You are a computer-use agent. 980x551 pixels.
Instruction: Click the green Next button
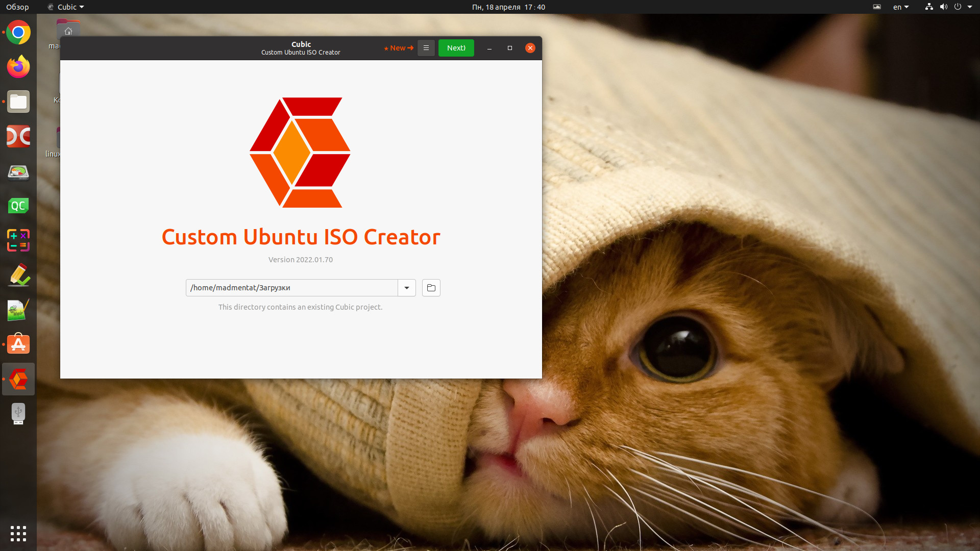(456, 48)
